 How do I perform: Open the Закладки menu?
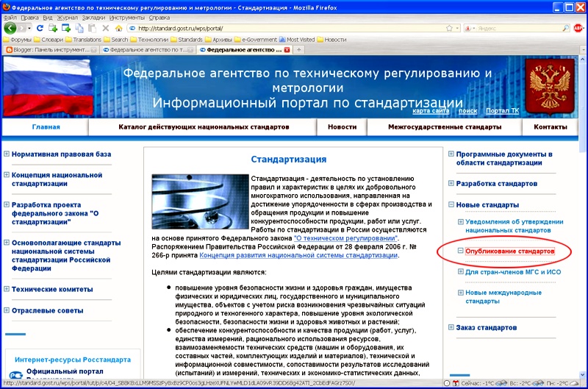[x=94, y=18]
